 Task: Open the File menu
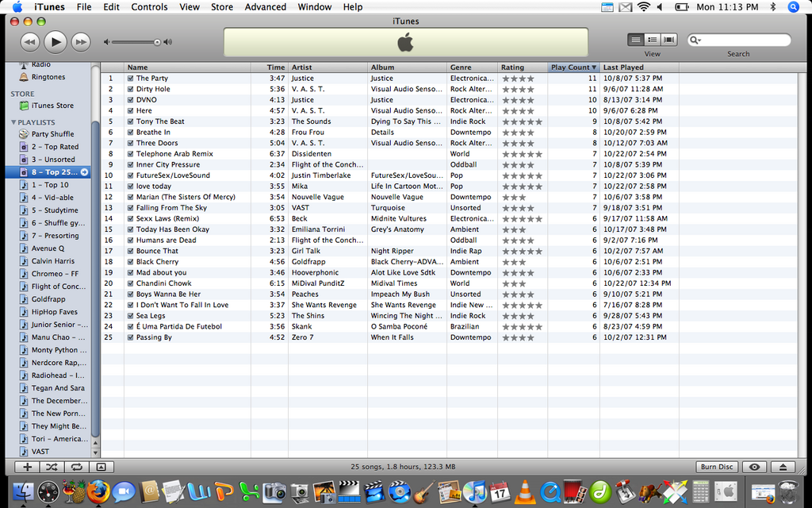point(84,6)
